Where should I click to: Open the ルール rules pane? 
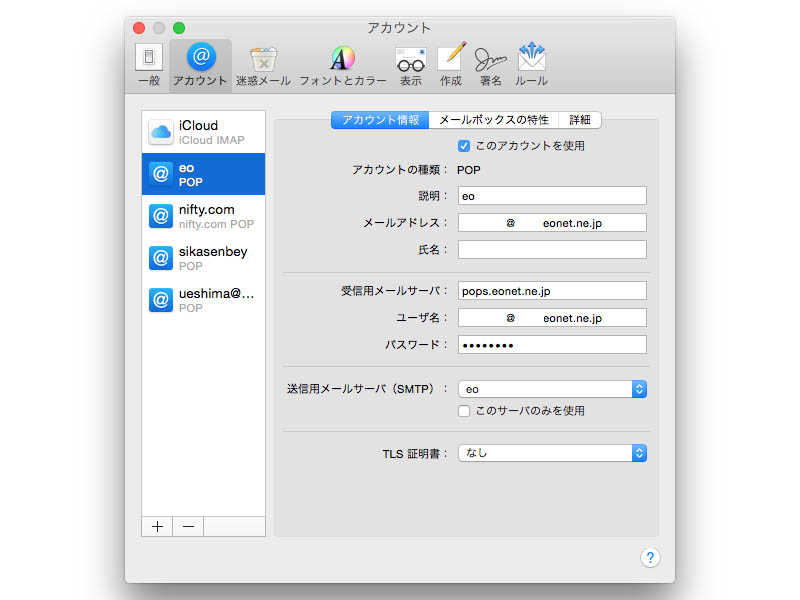tap(531, 65)
